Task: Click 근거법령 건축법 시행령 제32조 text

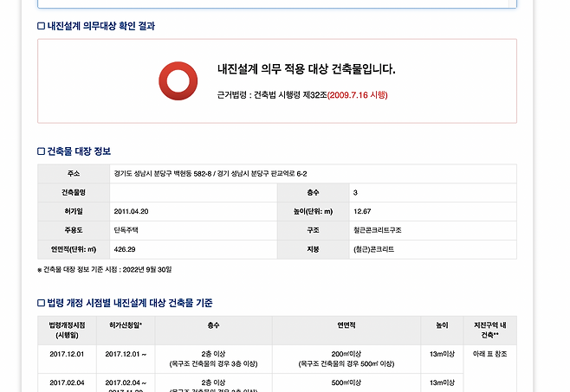Action: (270, 94)
